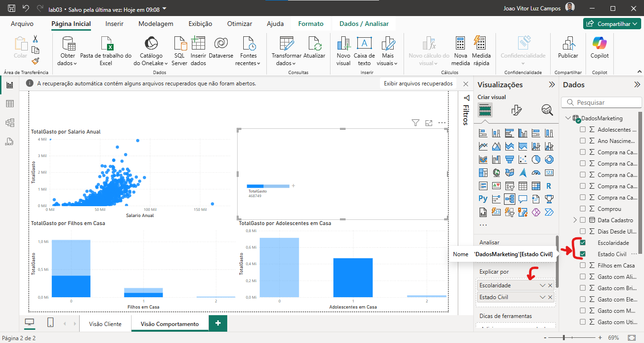The image size is (644, 343).
Task: Click the Cut scissors icon
Action: 35,39
